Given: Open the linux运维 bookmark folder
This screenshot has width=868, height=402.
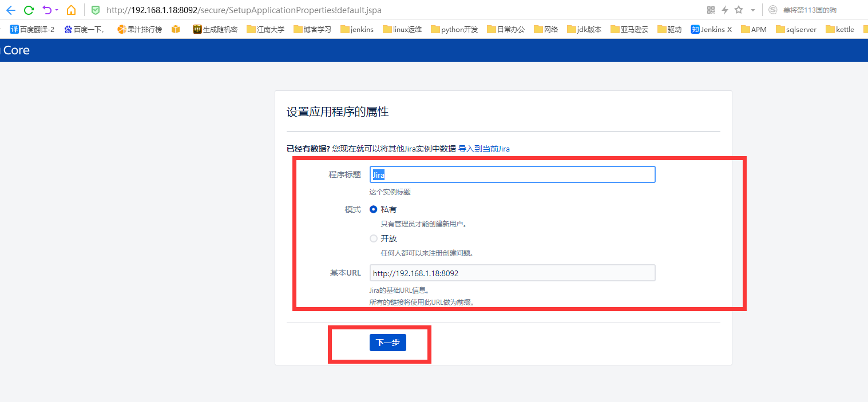Looking at the screenshot, I should (402, 29).
